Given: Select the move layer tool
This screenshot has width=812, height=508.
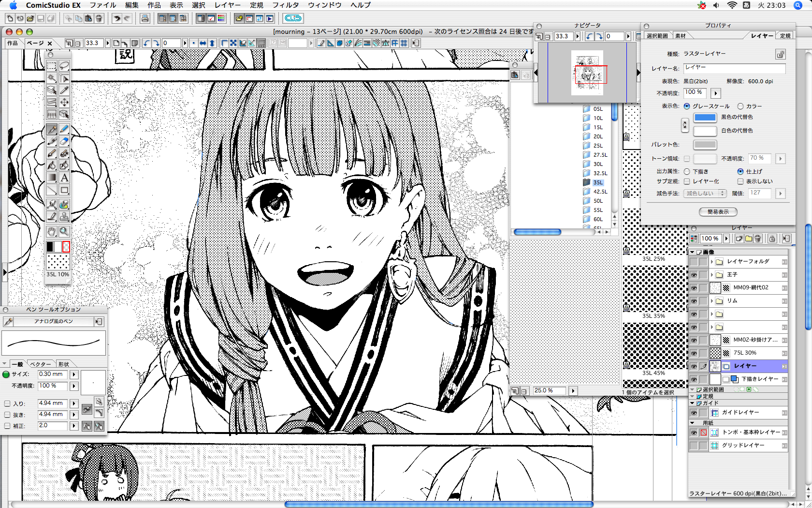Looking at the screenshot, I should click(64, 102).
